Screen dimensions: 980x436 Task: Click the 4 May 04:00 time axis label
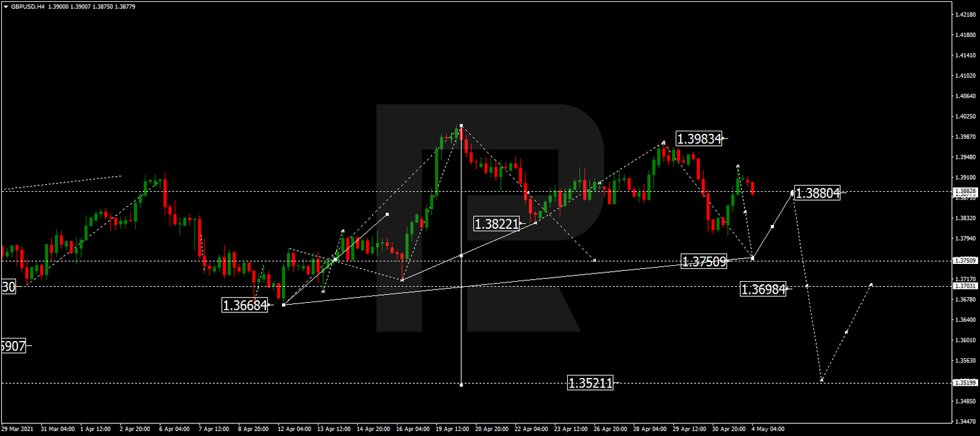[768, 430]
